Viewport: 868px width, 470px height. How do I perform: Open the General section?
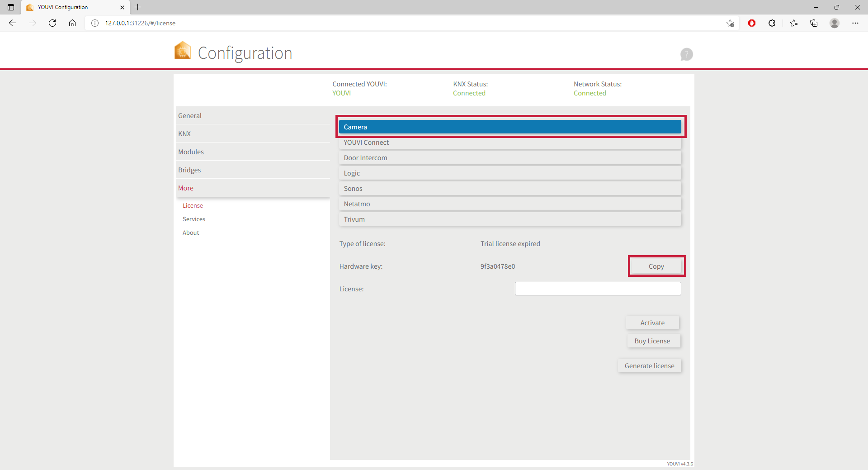click(x=253, y=116)
